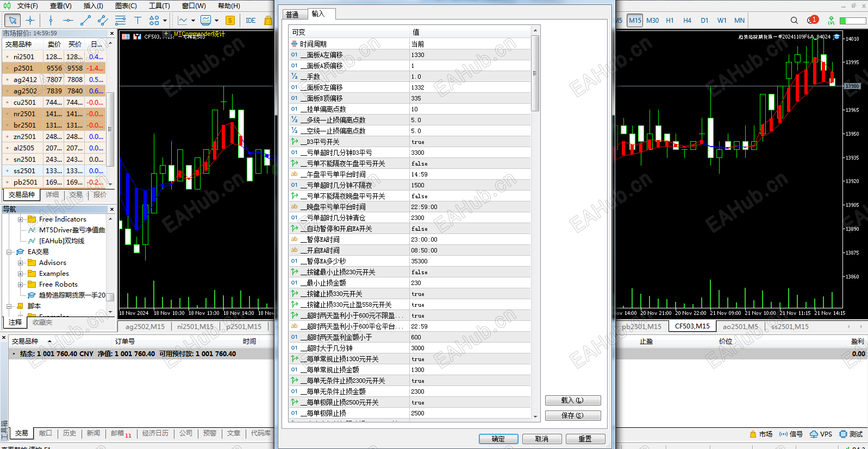Click the 载入 (L) button
868x449 pixels.
click(x=573, y=400)
